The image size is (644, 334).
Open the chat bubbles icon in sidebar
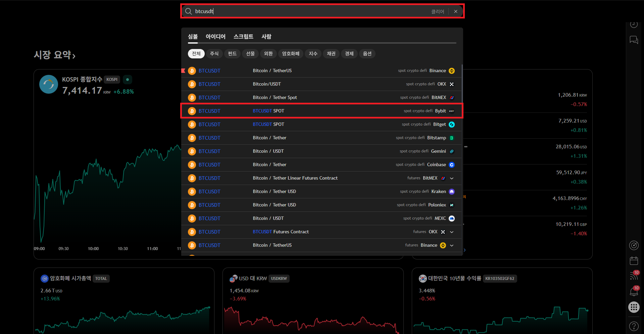tap(634, 40)
